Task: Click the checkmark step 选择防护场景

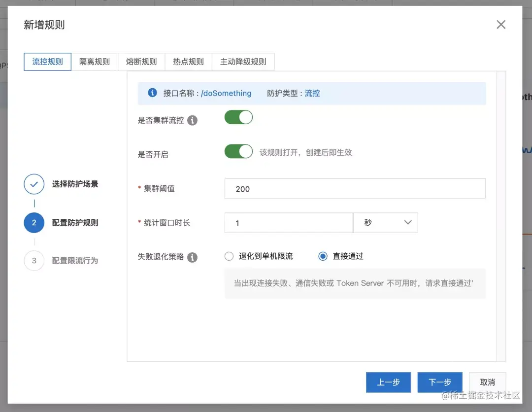Action: 34,184
